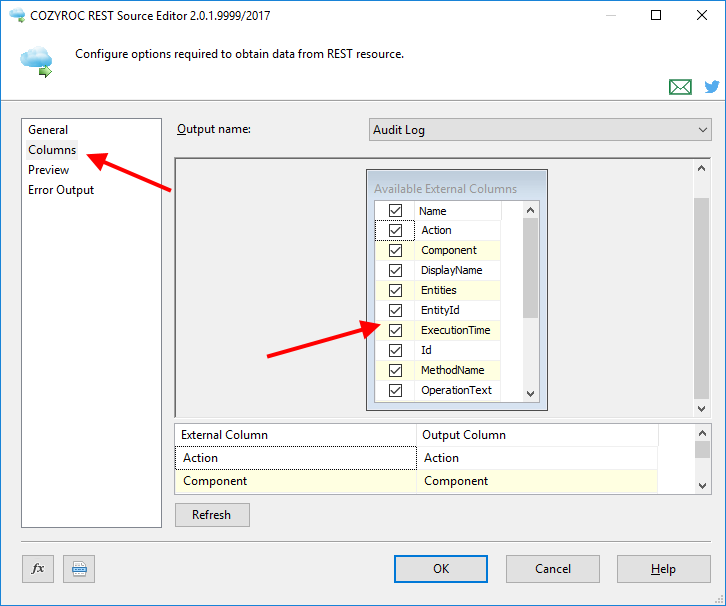
Task: Uncheck the OperationText column checkbox
Action: (395, 390)
